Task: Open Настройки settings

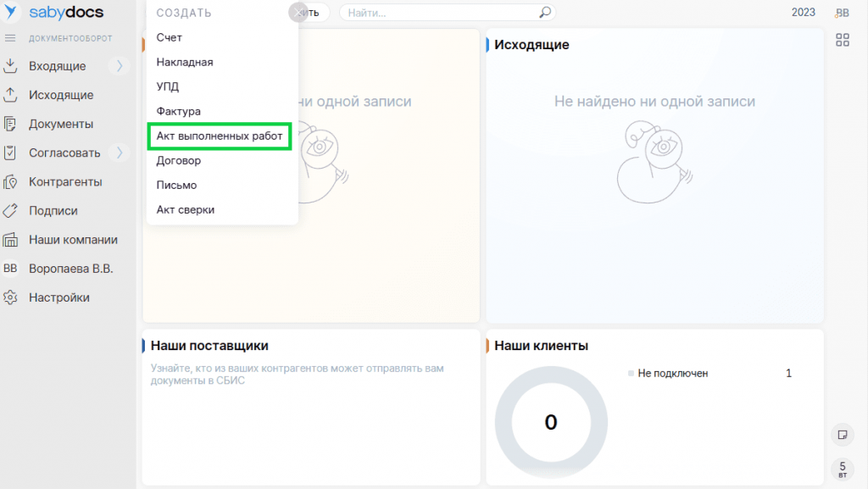Action: point(58,297)
